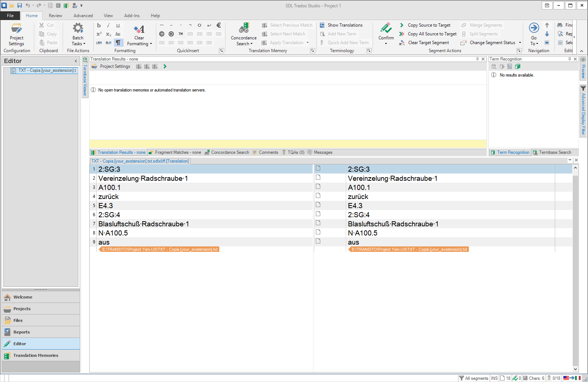Toggle small caps formatting
588x382 pixels.
click(118, 34)
